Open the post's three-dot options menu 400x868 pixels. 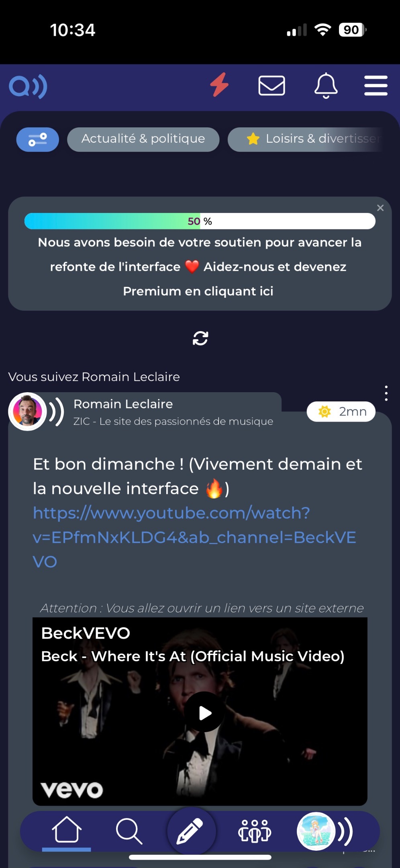coord(386,393)
